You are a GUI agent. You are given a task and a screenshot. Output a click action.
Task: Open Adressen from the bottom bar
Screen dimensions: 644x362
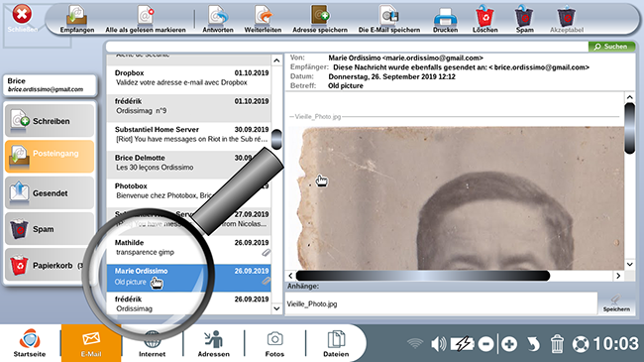tap(214, 343)
